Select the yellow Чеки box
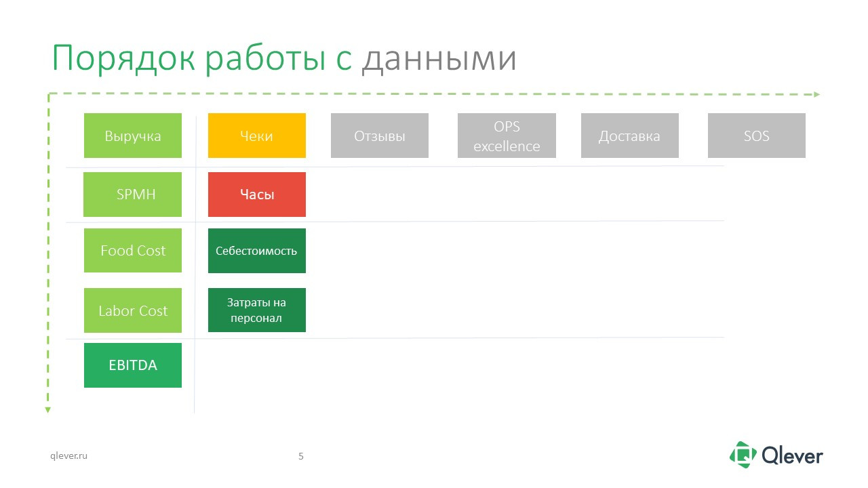 [x=257, y=136]
